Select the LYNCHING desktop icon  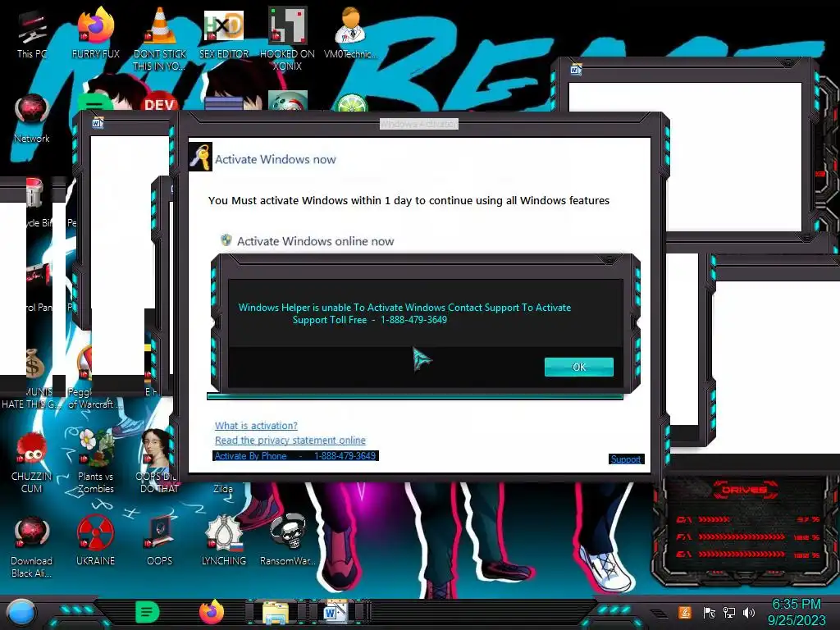224,541
